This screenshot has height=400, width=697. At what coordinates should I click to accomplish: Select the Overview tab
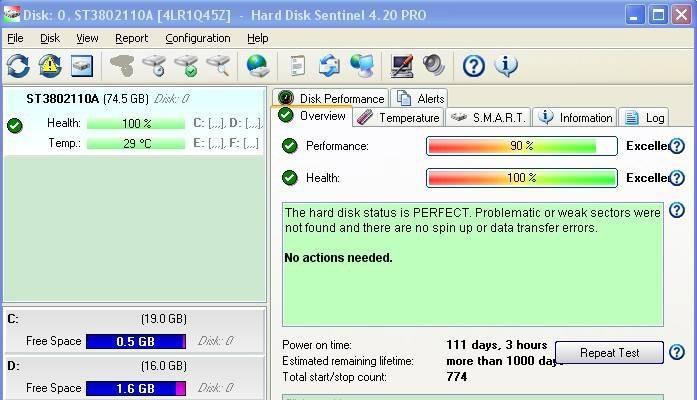coord(312,116)
